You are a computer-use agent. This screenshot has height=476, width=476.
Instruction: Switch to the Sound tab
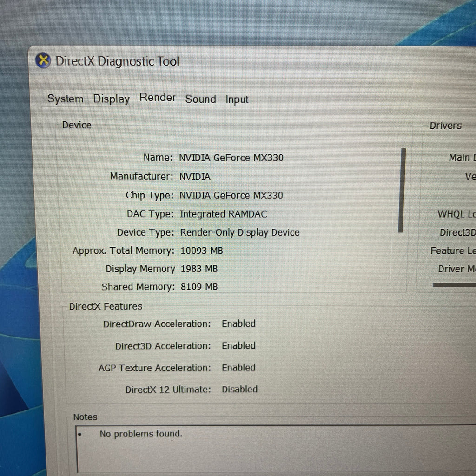(201, 99)
